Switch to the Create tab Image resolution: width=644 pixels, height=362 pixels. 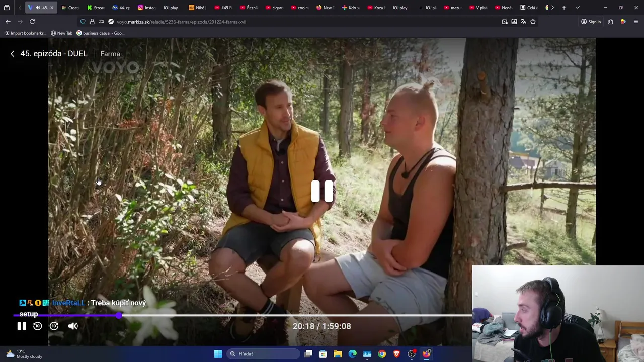70,8
